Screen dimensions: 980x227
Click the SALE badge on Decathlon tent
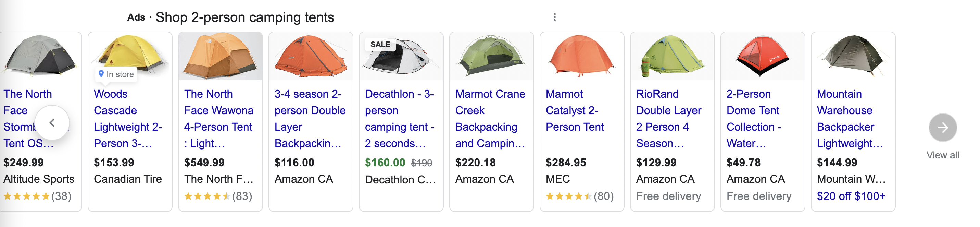tap(380, 44)
